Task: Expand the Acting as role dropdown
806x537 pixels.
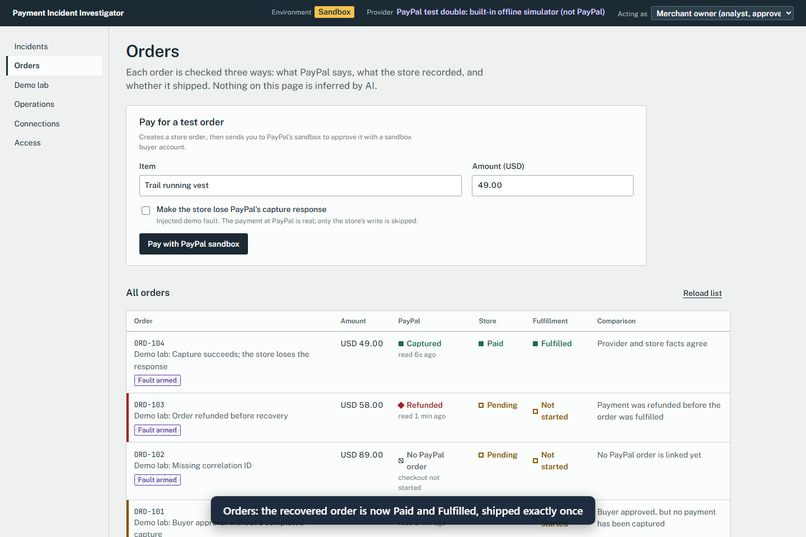Action: [722, 13]
